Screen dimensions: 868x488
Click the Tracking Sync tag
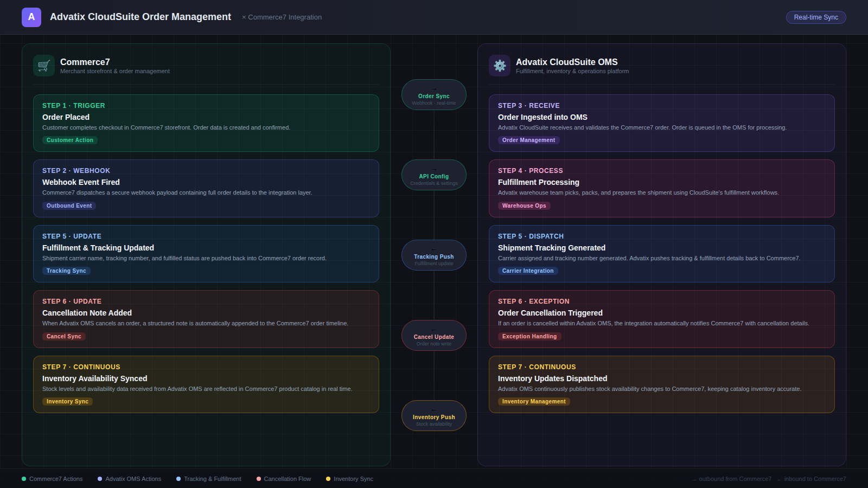(66, 271)
